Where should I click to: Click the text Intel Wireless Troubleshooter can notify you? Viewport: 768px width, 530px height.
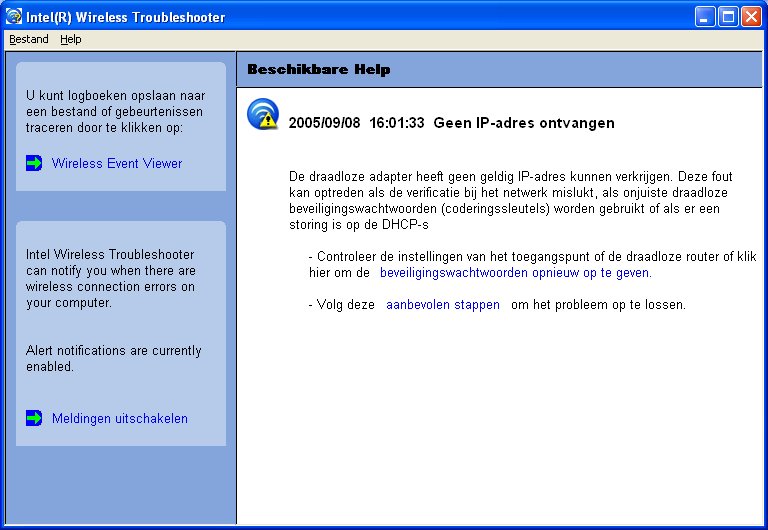tap(111, 279)
